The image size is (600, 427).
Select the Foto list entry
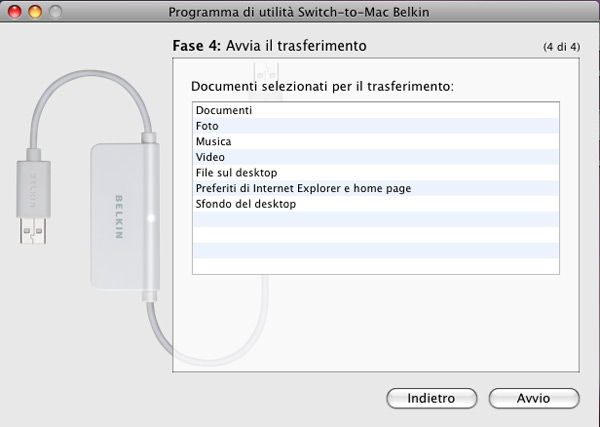(x=207, y=126)
